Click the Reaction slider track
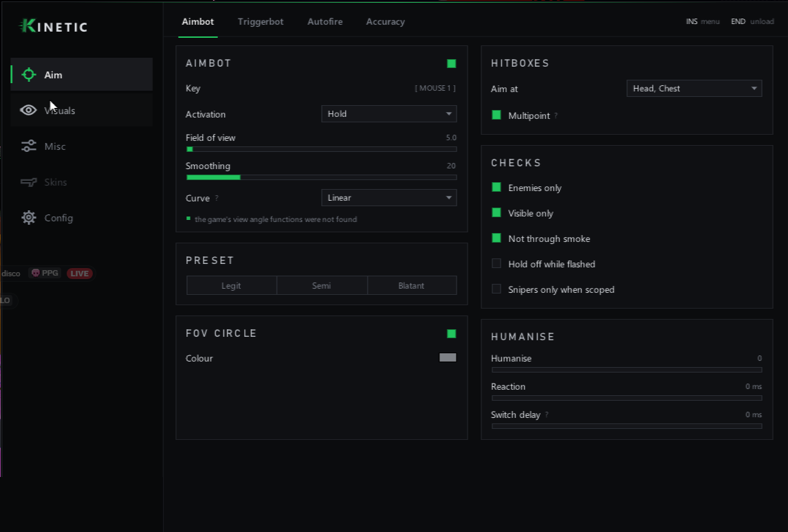This screenshot has width=788, height=532. click(x=626, y=398)
